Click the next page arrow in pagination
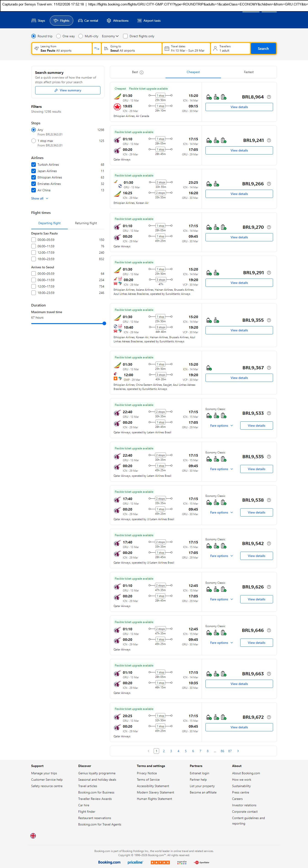 click(238, 751)
